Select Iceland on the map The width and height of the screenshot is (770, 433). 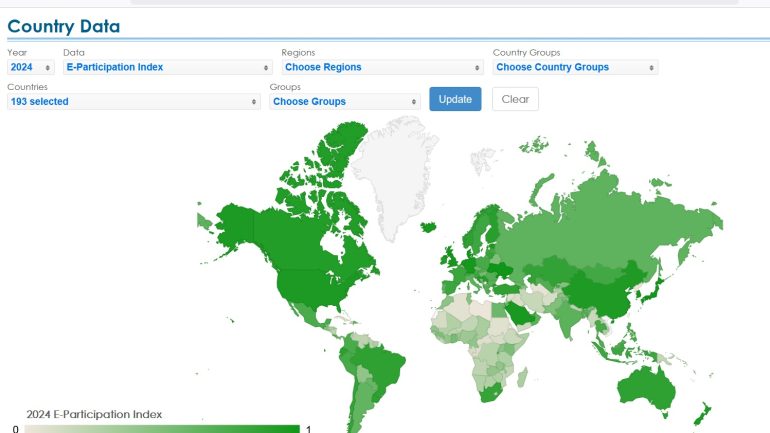(429, 227)
